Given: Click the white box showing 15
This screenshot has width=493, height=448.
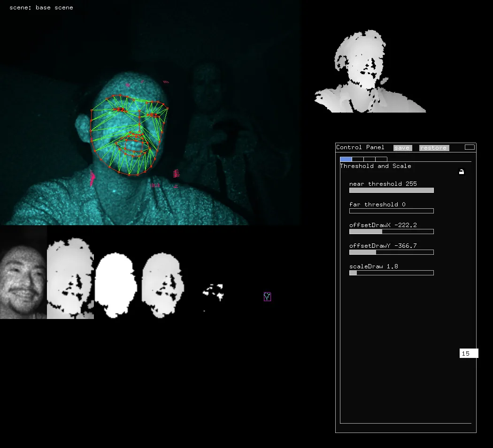Looking at the screenshot, I should [469, 353].
